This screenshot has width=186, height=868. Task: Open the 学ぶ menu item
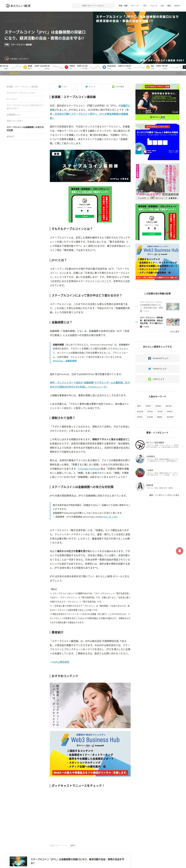145,6
